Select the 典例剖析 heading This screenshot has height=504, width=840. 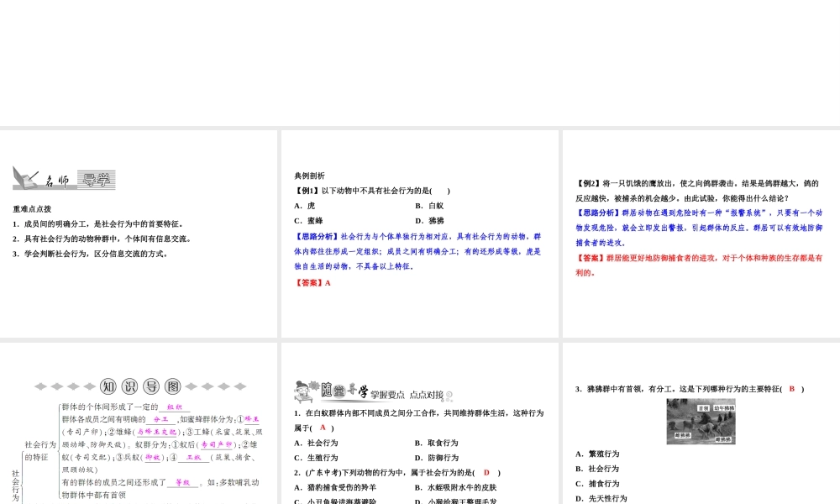click(310, 176)
